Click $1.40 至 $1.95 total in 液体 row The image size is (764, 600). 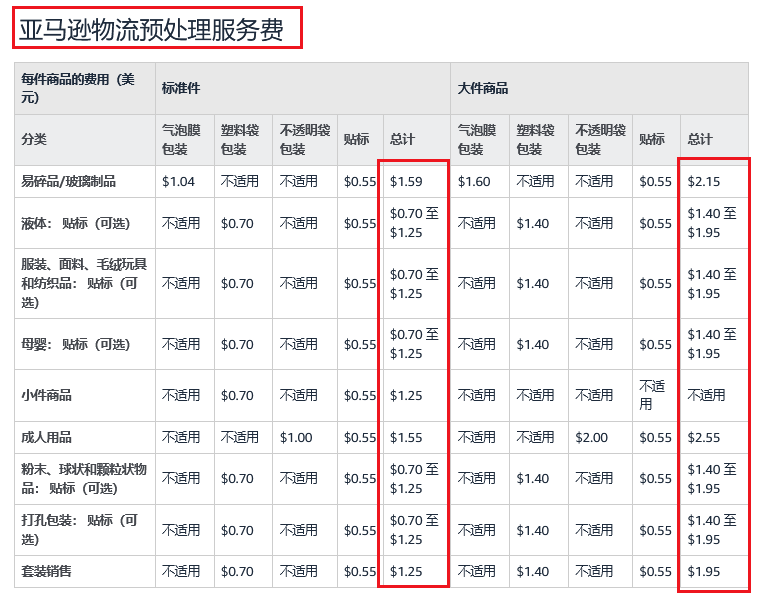(712, 223)
